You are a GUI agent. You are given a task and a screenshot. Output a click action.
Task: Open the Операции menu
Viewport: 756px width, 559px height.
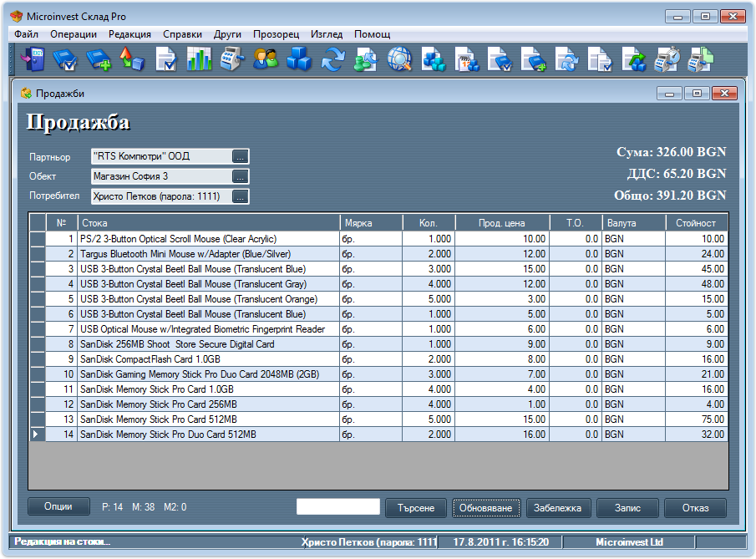(74, 34)
